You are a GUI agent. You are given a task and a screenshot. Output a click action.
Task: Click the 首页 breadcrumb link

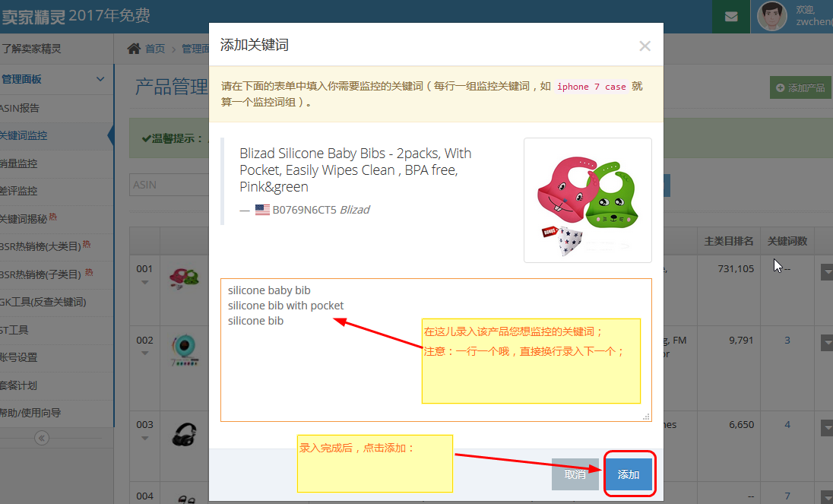click(x=155, y=49)
